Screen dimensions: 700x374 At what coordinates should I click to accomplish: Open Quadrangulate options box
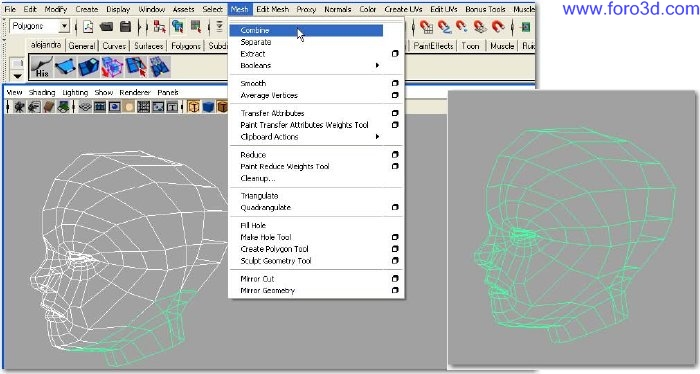click(395, 208)
